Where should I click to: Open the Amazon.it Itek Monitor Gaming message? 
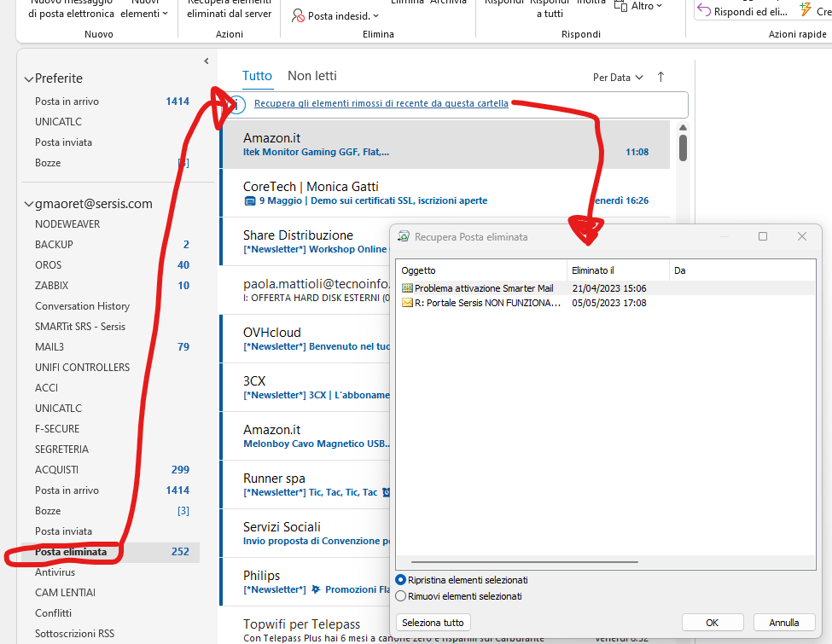pyautogui.click(x=445, y=144)
